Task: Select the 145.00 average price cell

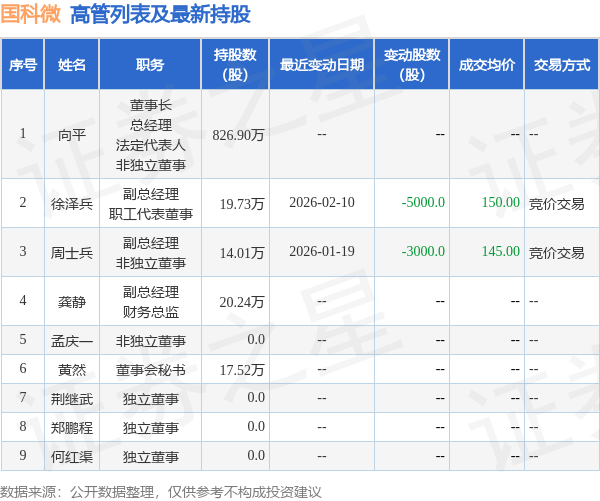Action: [x=501, y=251]
